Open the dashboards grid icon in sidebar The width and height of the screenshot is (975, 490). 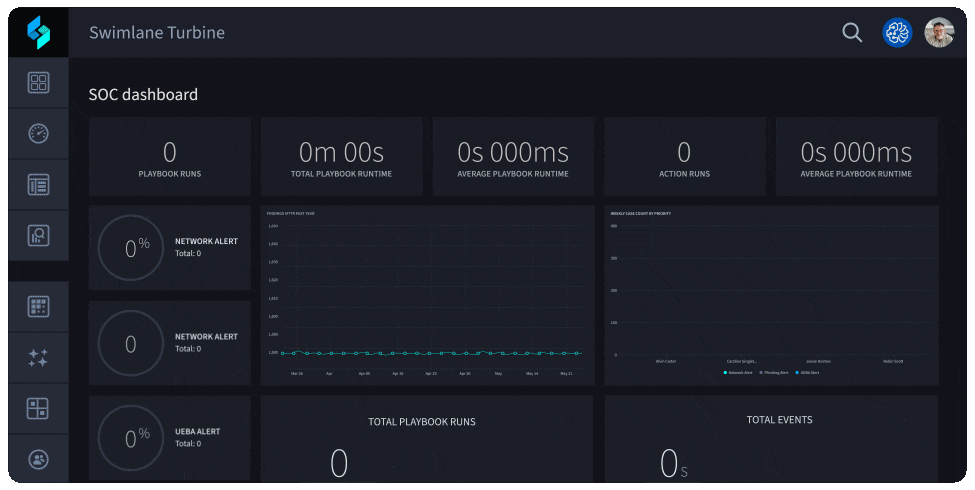click(x=38, y=83)
